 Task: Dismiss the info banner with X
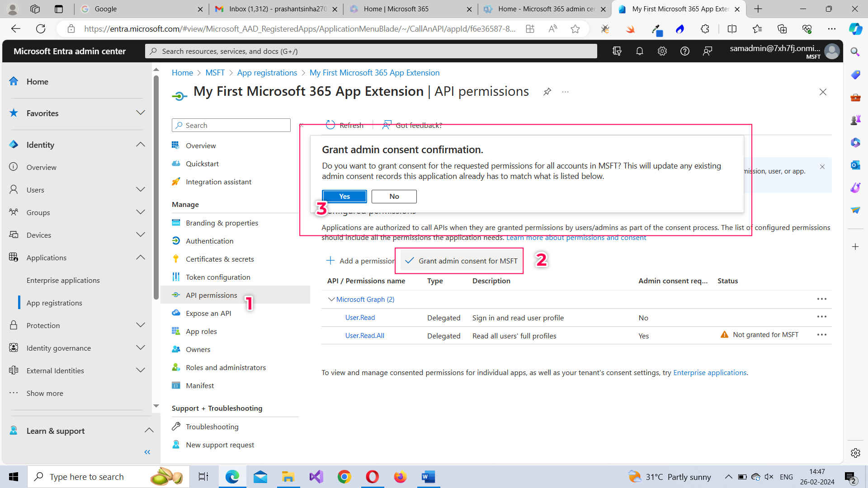[x=822, y=167]
